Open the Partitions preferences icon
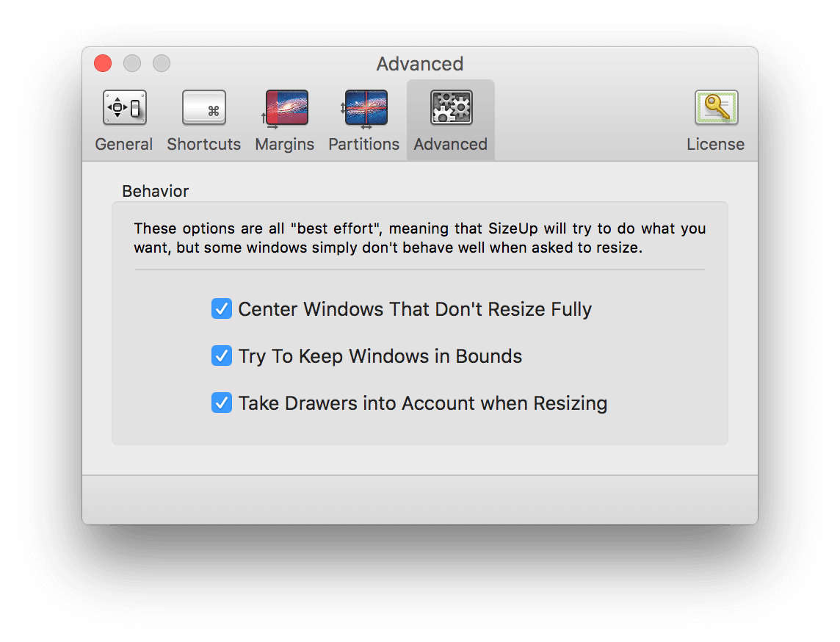Screen dimensions: 840x642 tap(364, 109)
